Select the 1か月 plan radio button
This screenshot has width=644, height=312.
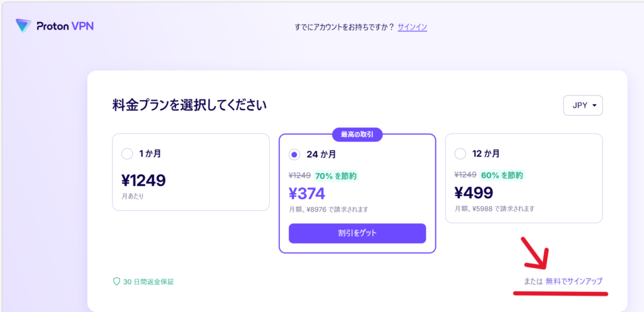pyautogui.click(x=127, y=153)
